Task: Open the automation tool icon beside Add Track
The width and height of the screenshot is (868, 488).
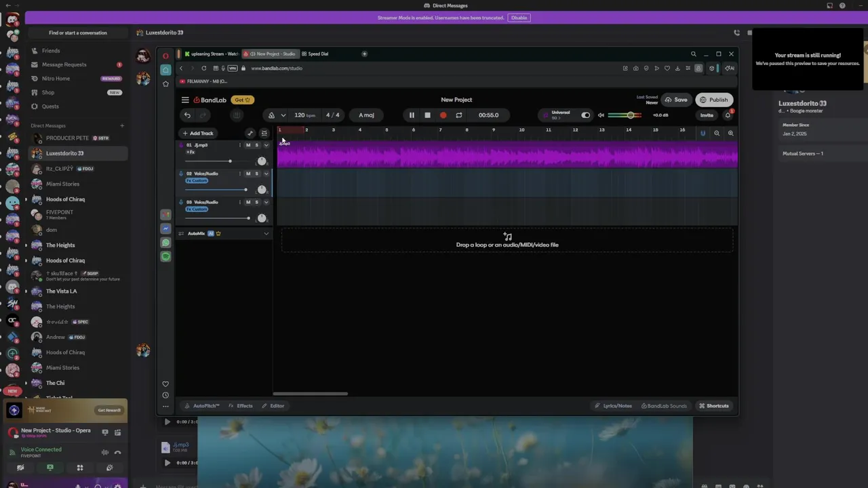Action: pyautogui.click(x=250, y=133)
